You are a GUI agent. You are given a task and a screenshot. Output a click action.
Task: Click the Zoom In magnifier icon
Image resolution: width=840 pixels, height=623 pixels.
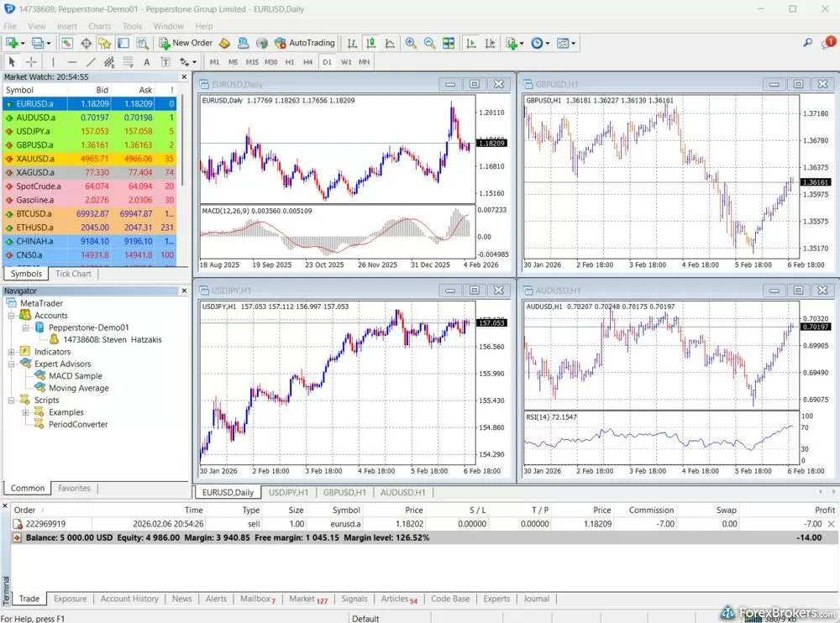click(411, 43)
